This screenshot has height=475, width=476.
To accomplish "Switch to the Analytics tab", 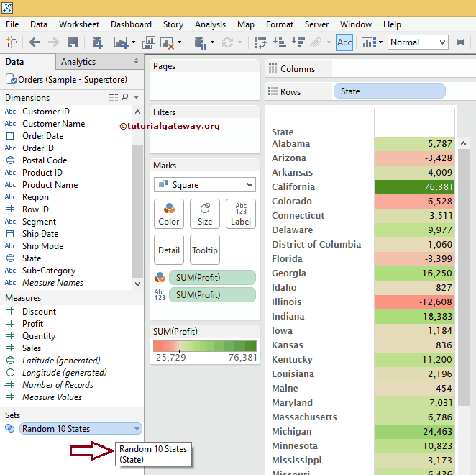I will (x=78, y=62).
